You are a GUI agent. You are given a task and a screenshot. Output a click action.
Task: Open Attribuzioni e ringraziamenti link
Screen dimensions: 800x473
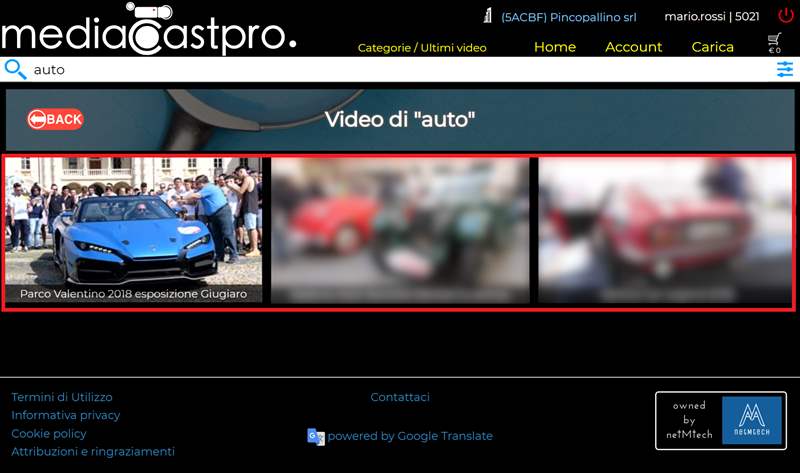(93, 452)
